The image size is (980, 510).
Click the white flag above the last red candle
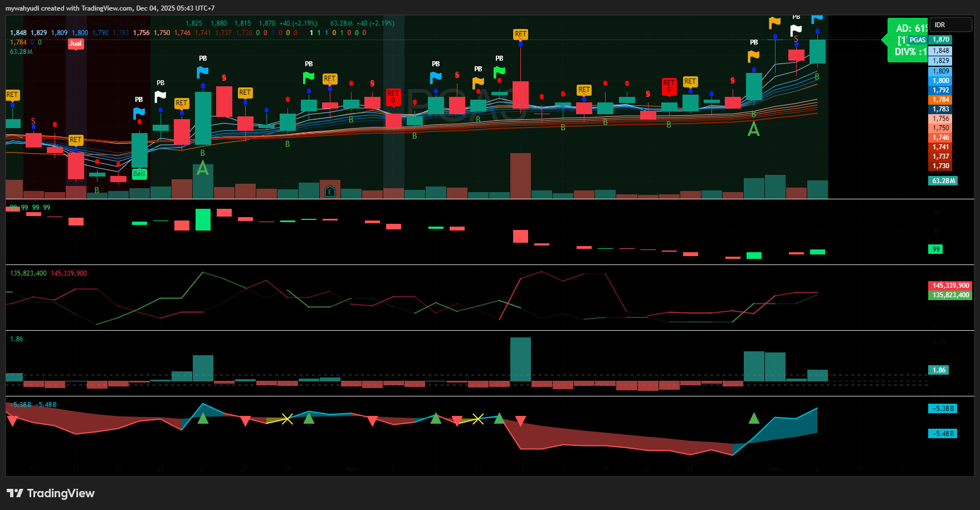tap(796, 30)
